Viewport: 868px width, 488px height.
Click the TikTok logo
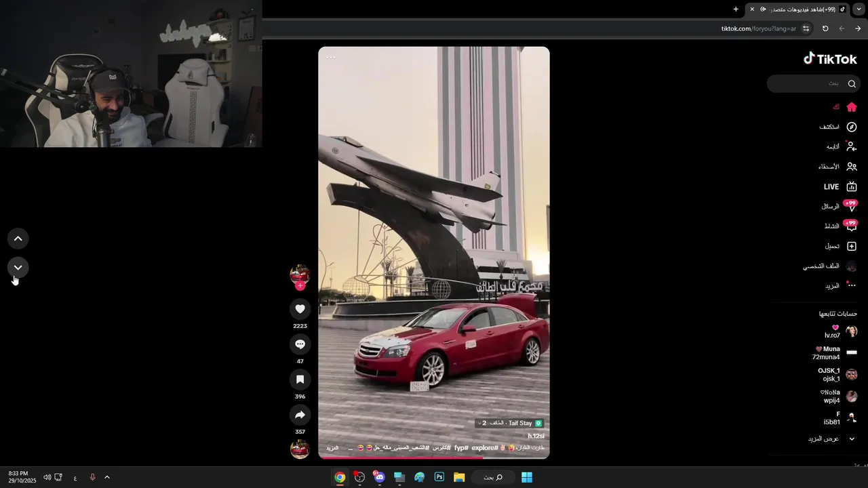click(830, 59)
